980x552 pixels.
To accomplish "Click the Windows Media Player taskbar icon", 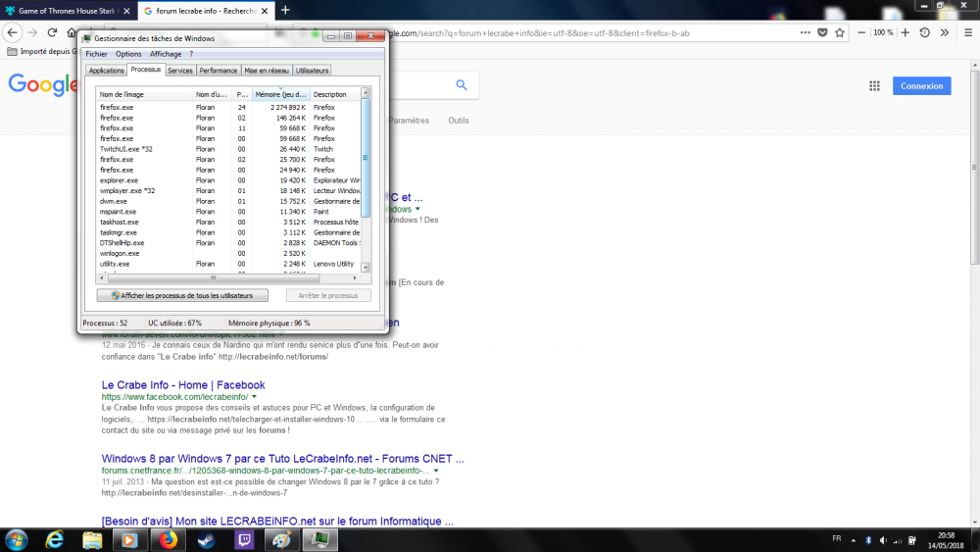I will (x=129, y=539).
